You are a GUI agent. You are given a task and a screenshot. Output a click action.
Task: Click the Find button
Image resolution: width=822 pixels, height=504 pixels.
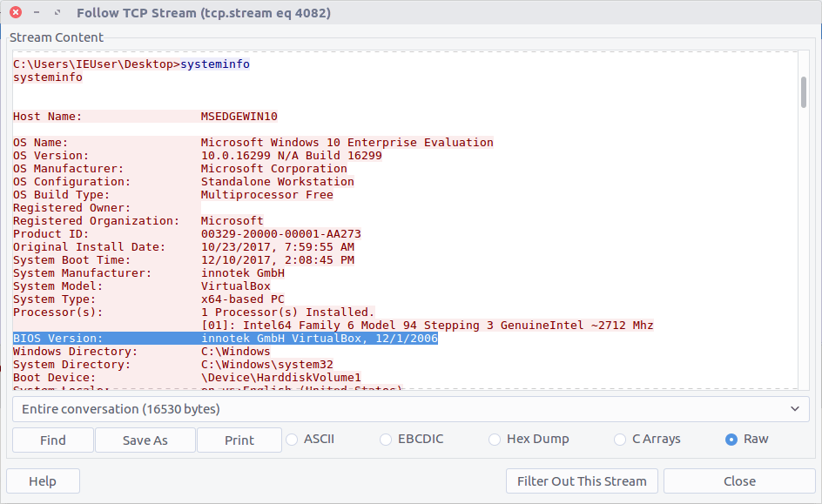point(53,440)
